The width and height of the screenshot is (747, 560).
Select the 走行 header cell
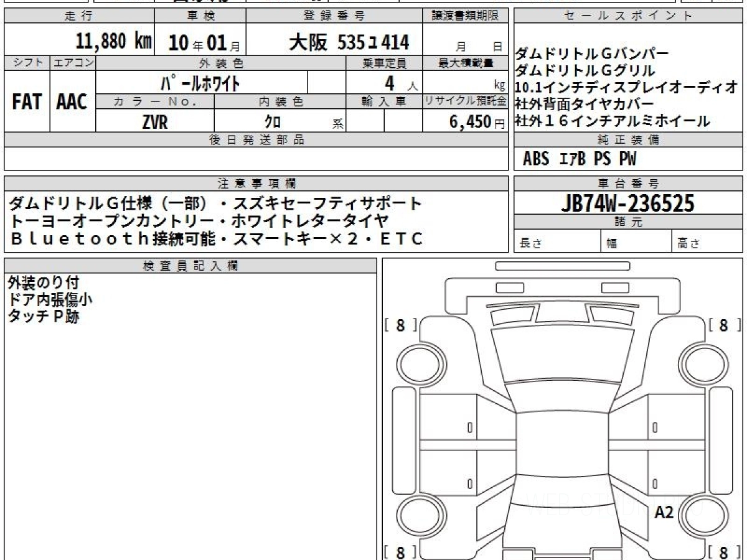79,16
